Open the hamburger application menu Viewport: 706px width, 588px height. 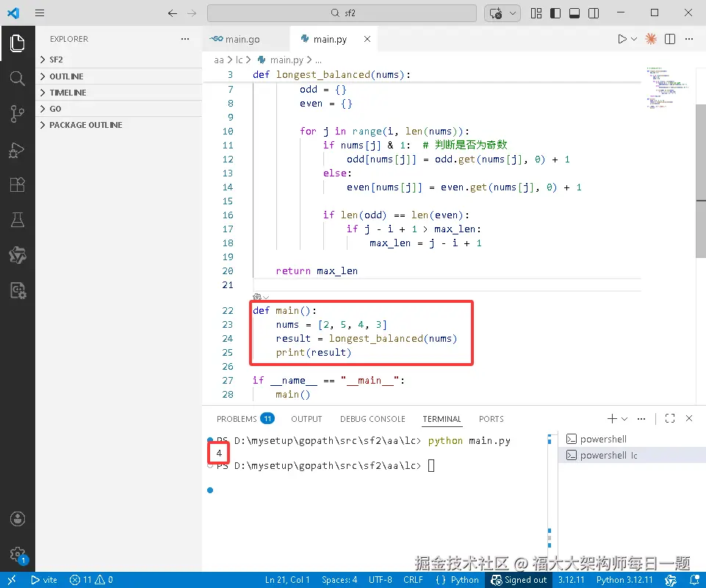click(40, 12)
